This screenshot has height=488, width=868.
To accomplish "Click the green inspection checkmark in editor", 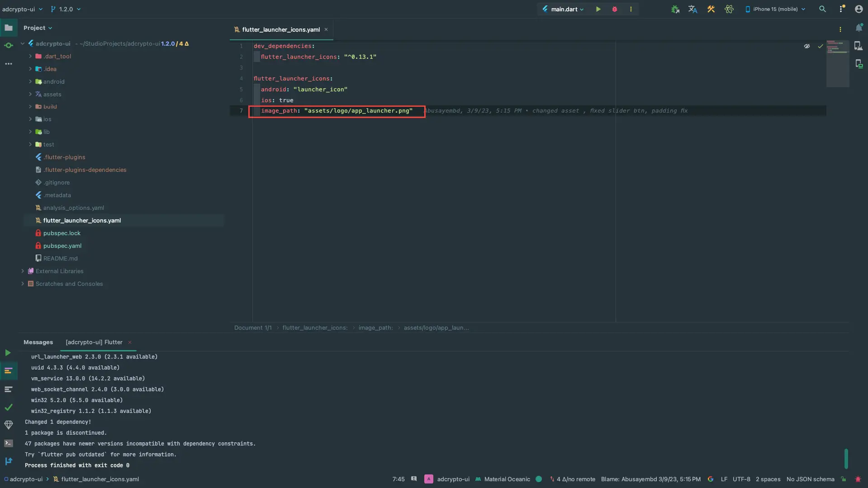I will pyautogui.click(x=820, y=46).
